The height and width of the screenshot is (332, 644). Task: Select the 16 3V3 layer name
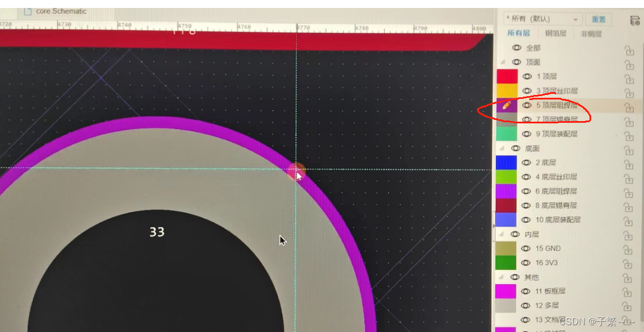tap(547, 263)
